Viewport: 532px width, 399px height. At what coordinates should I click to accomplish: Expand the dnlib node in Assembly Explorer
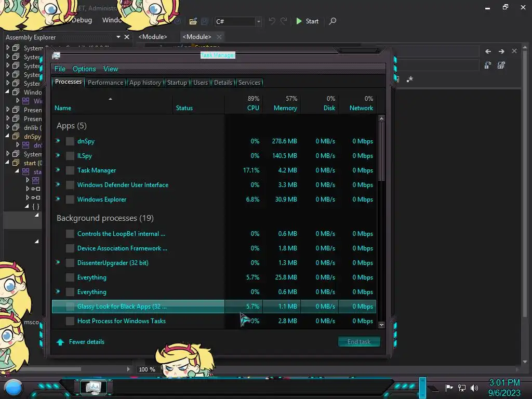(x=8, y=127)
